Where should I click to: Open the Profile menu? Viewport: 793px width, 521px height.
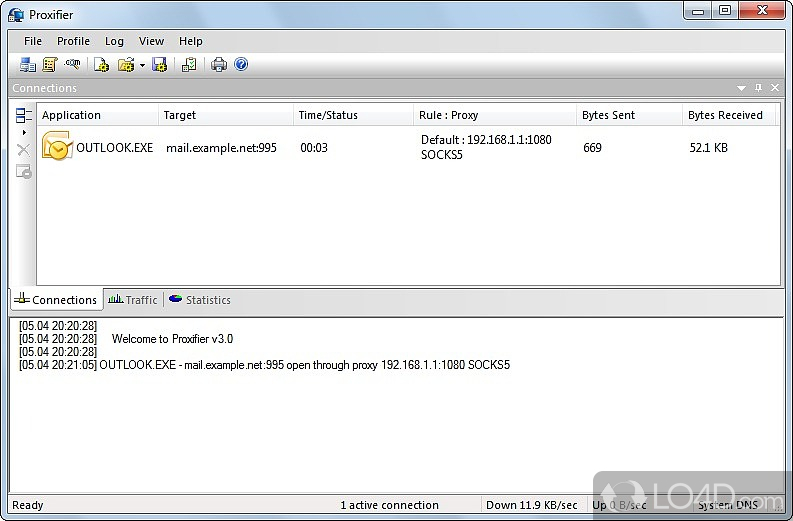(73, 41)
